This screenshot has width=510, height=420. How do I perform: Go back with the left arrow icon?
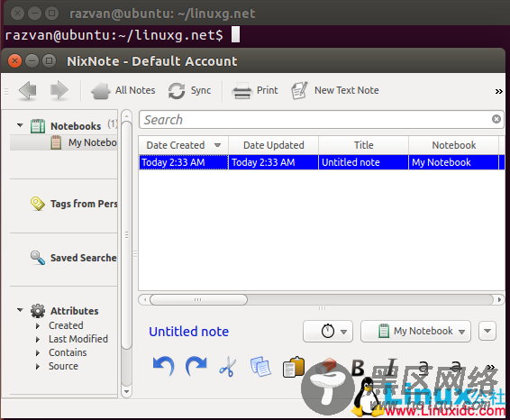tap(28, 90)
